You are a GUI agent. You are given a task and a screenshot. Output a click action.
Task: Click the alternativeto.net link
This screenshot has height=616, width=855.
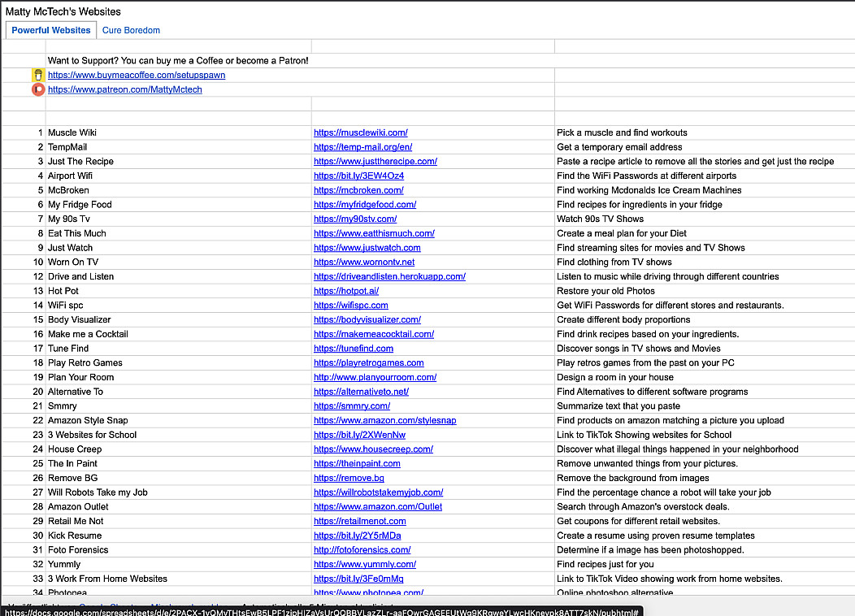click(361, 392)
